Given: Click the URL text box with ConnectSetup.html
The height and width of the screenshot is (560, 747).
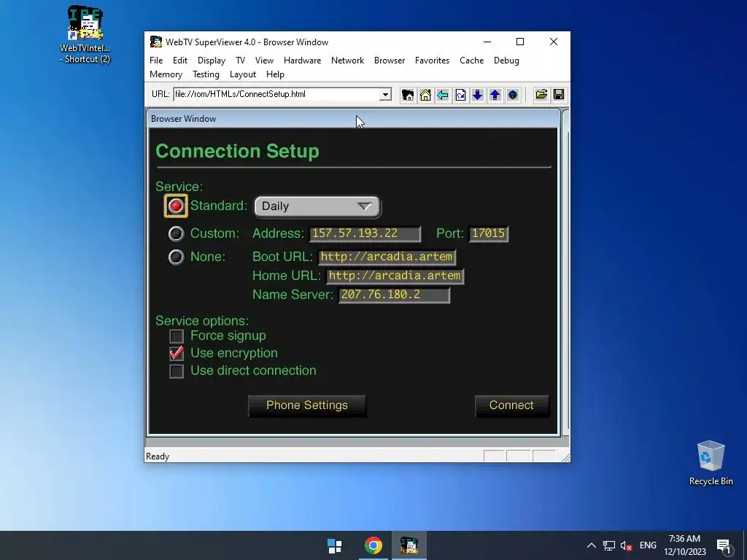Looking at the screenshot, I should [276, 94].
